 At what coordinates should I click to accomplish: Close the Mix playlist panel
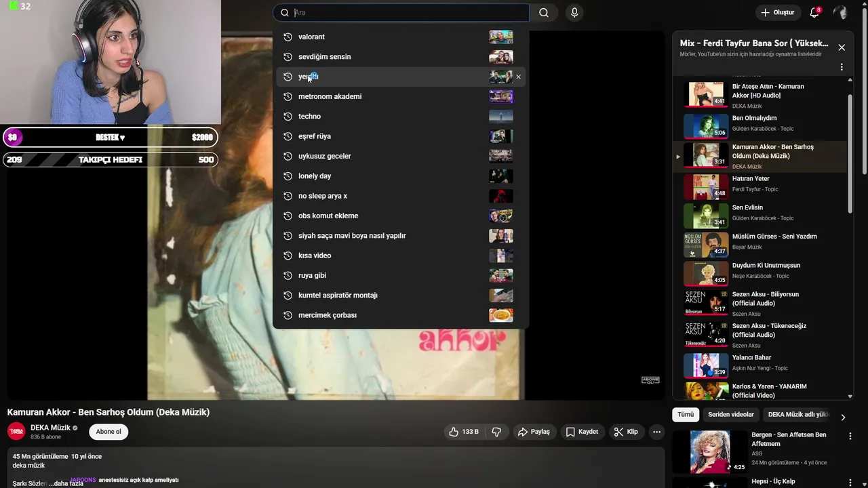tap(842, 47)
